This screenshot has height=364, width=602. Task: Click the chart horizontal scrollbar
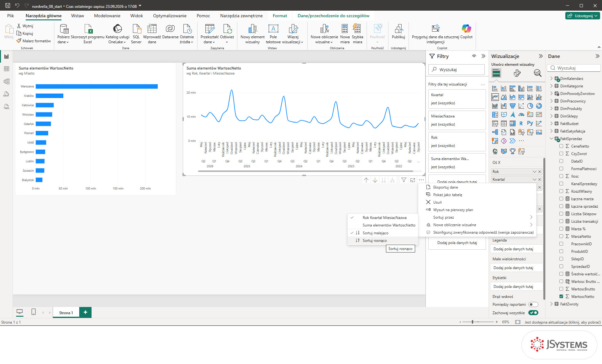point(305,171)
